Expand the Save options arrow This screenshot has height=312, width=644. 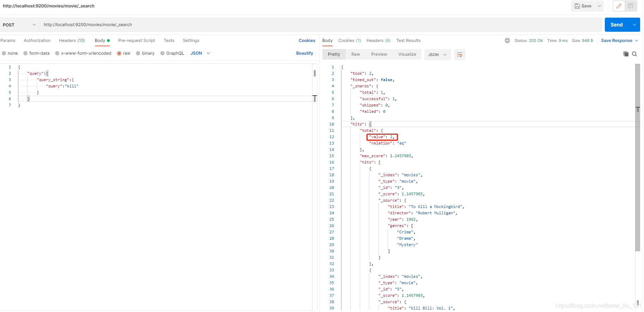(x=600, y=6)
